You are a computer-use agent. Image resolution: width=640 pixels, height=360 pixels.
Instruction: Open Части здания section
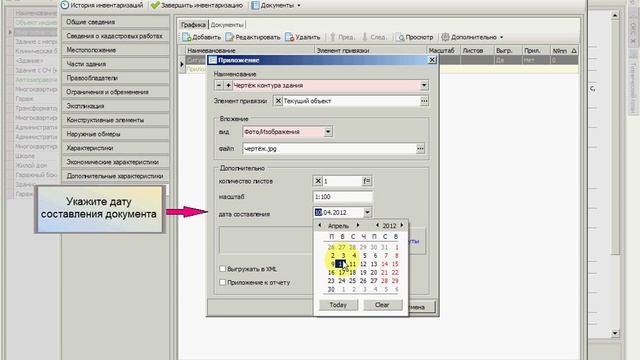click(116, 64)
